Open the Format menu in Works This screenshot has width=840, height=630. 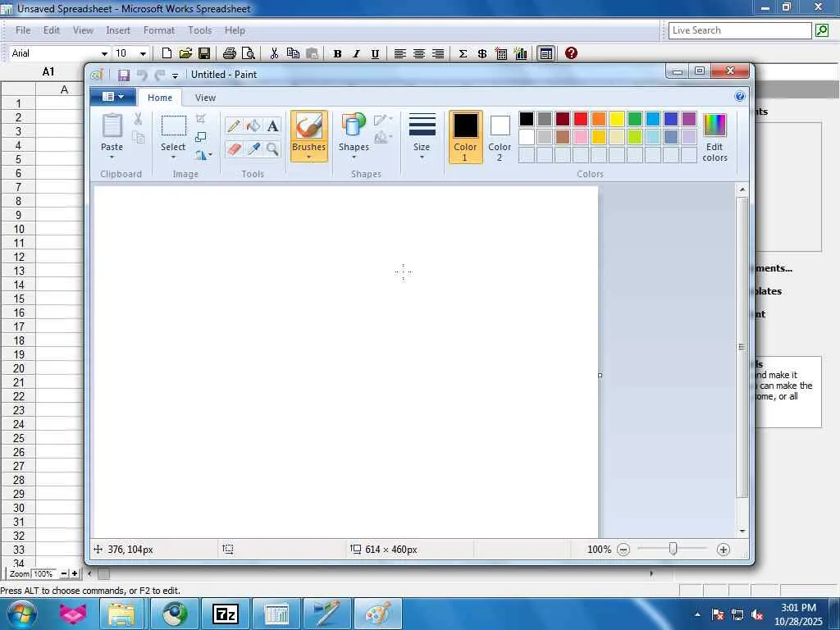pyautogui.click(x=159, y=30)
